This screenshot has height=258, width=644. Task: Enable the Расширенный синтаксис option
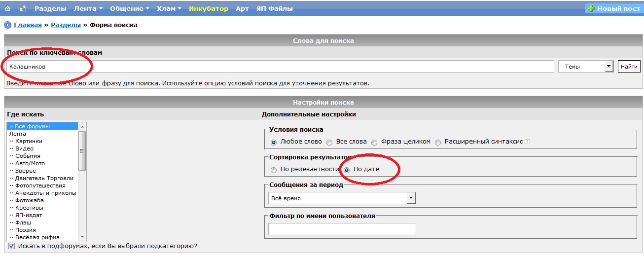(438, 142)
